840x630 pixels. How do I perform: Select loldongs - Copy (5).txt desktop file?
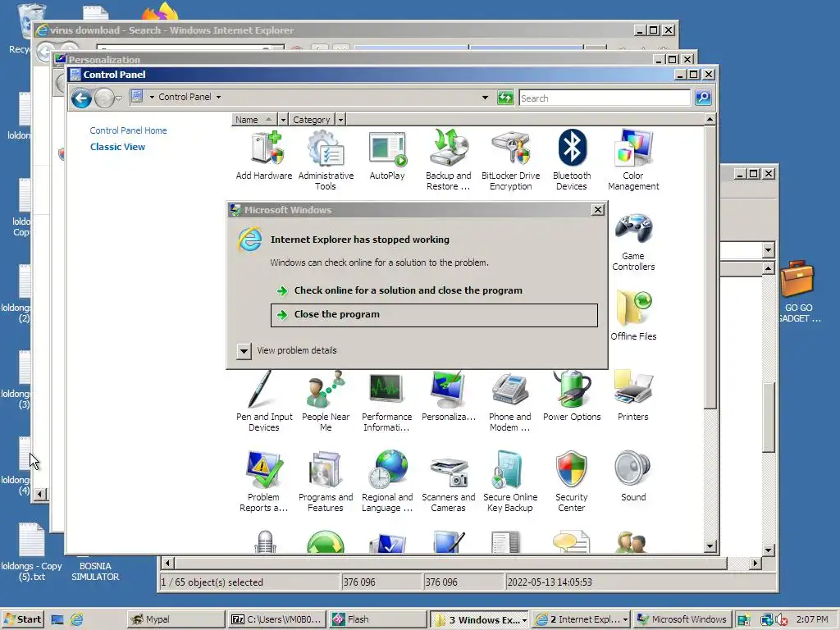[x=32, y=552]
